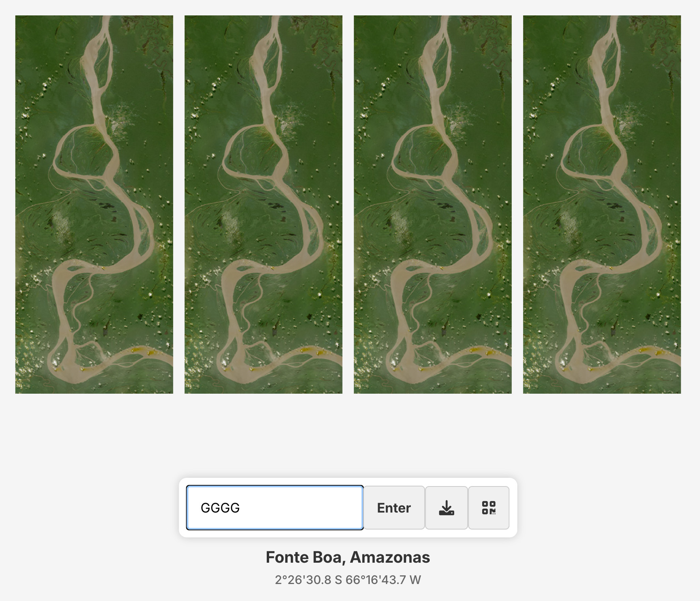Select the first river satellite image

[x=94, y=205]
